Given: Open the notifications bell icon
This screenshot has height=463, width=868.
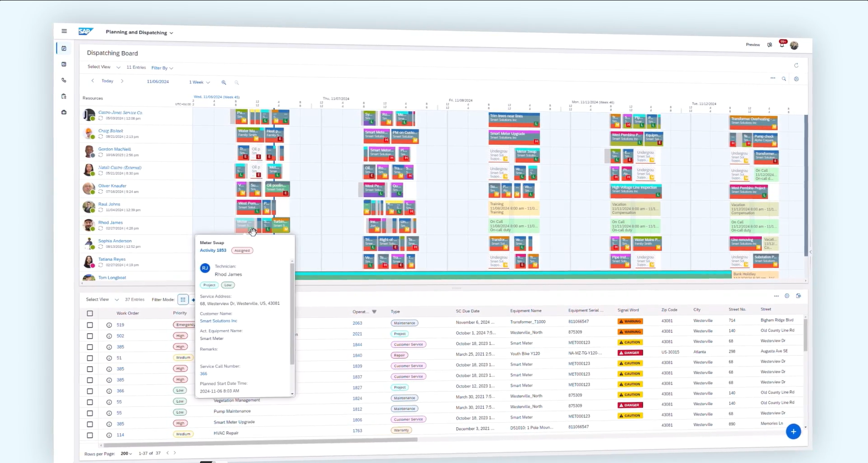Looking at the screenshot, I should (782, 45).
